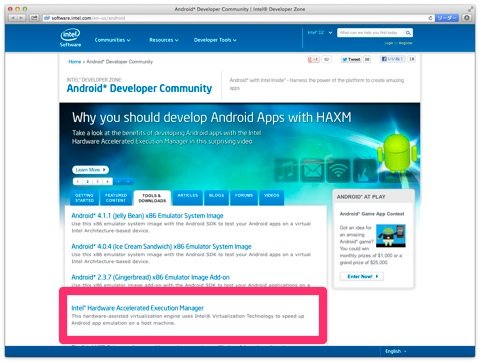The height and width of the screenshot is (362, 480).
Task: Click the Learn More button
Action: point(90,170)
